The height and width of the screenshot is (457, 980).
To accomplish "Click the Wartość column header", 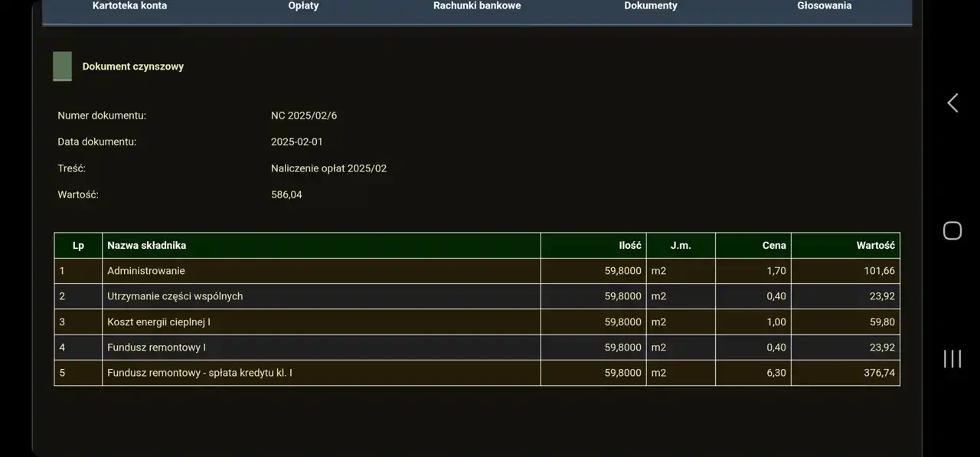I will [x=875, y=246].
